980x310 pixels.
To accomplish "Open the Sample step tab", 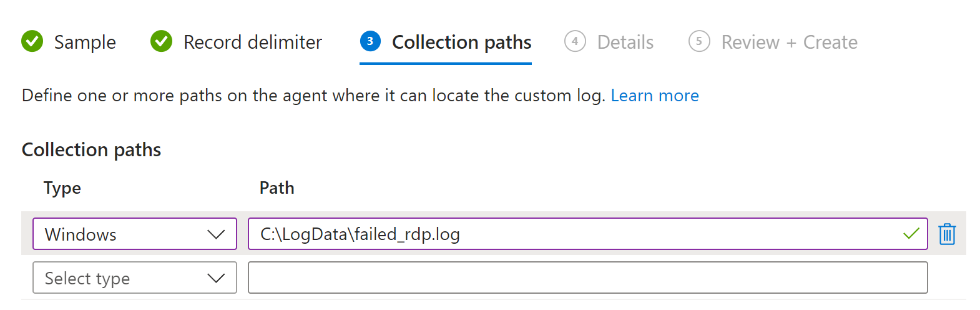I will (69, 42).
